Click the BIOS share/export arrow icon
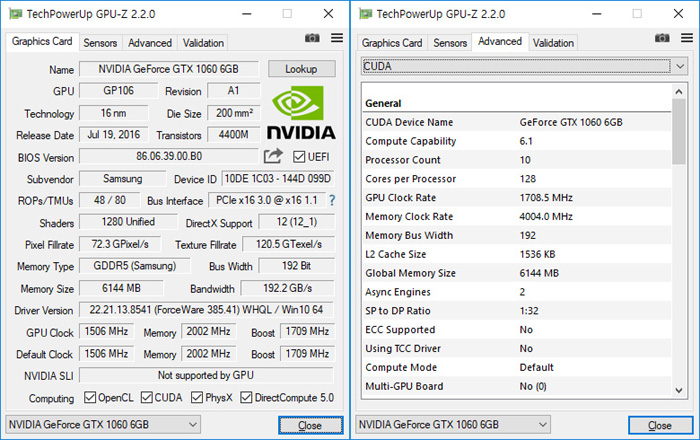 (273, 156)
